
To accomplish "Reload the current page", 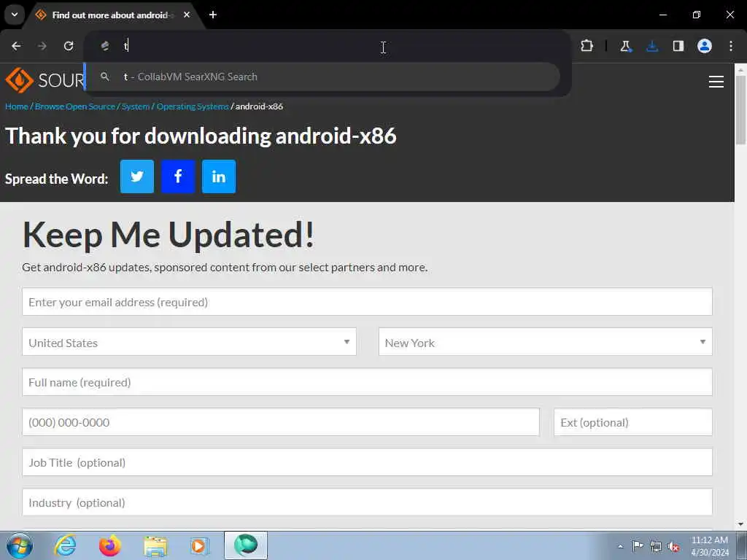I will pos(69,46).
